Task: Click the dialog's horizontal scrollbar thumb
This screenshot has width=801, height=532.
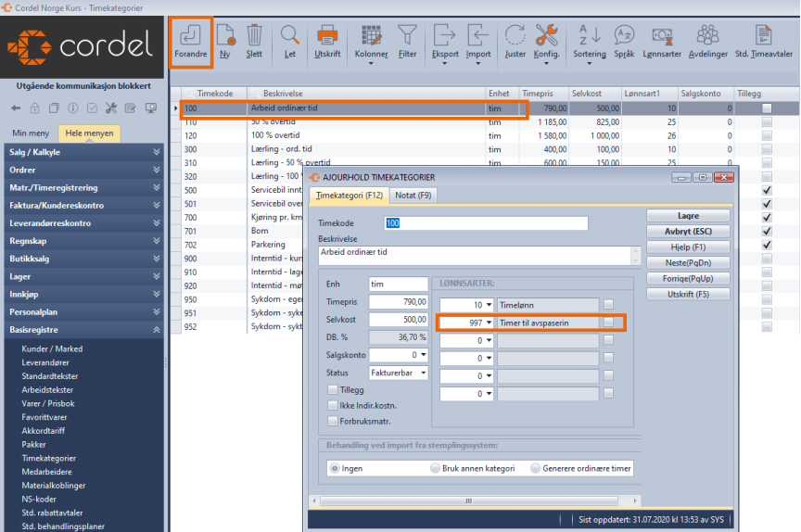Action: [468, 500]
